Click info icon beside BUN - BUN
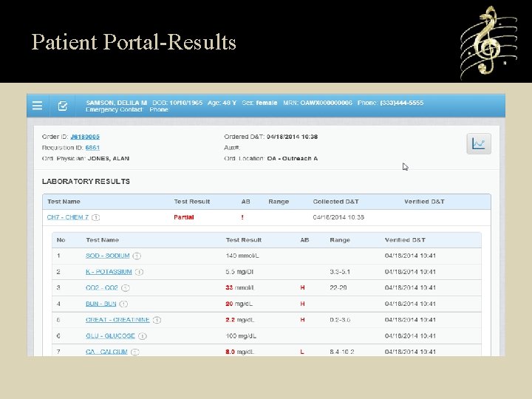This screenshot has height=399, width=532. 123,304
